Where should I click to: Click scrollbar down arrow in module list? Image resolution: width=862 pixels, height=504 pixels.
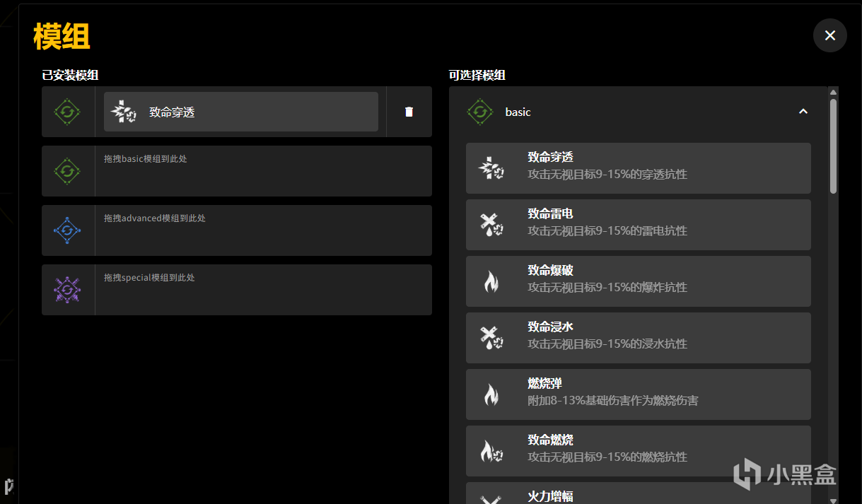(x=833, y=499)
